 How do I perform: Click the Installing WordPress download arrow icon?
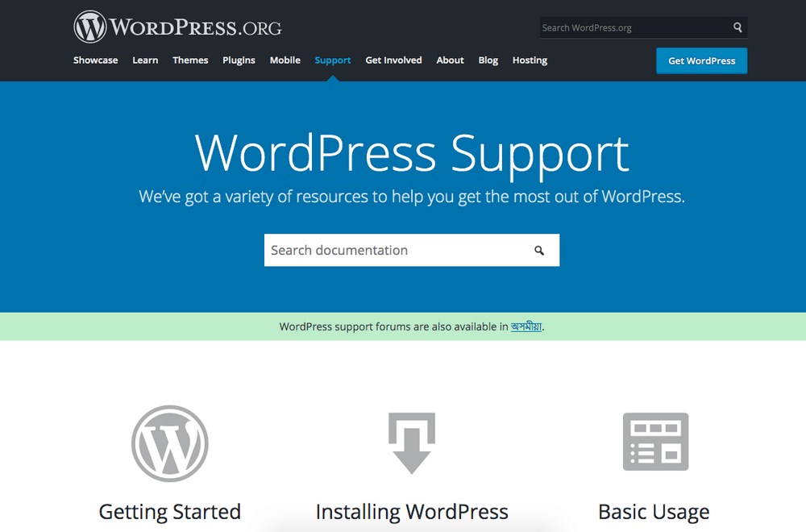[x=412, y=443]
